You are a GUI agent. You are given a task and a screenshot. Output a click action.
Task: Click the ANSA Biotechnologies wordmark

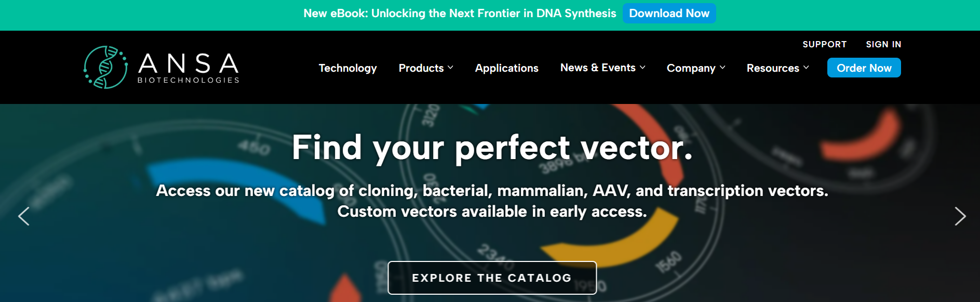(188, 68)
